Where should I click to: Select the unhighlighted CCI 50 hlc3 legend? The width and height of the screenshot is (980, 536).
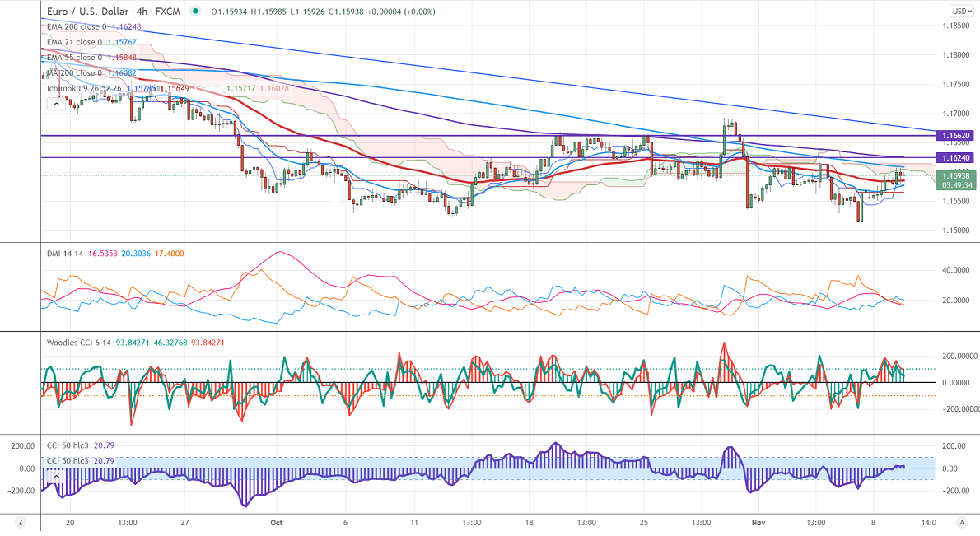click(x=68, y=445)
